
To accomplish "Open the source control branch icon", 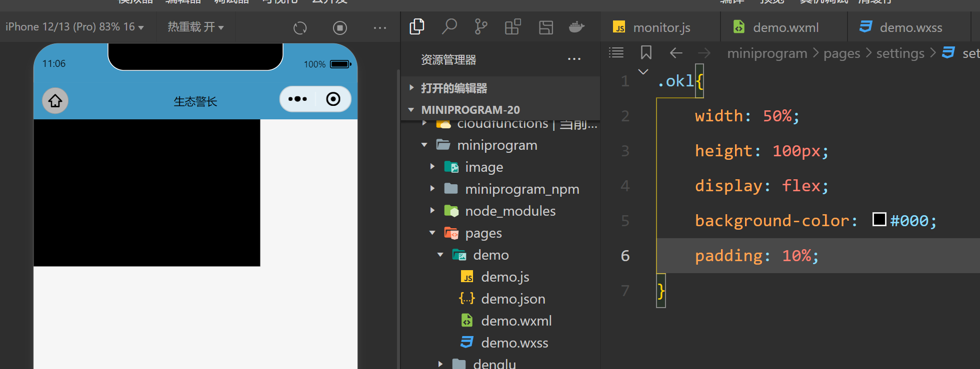I will [480, 26].
